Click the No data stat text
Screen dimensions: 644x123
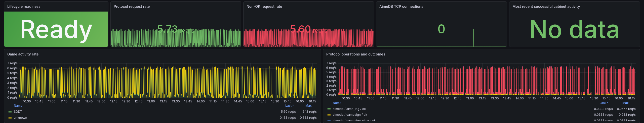[x=574, y=30]
